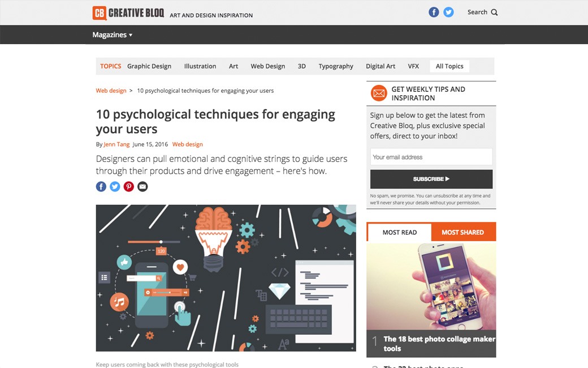Go to the Typography topic

(x=336, y=66)
